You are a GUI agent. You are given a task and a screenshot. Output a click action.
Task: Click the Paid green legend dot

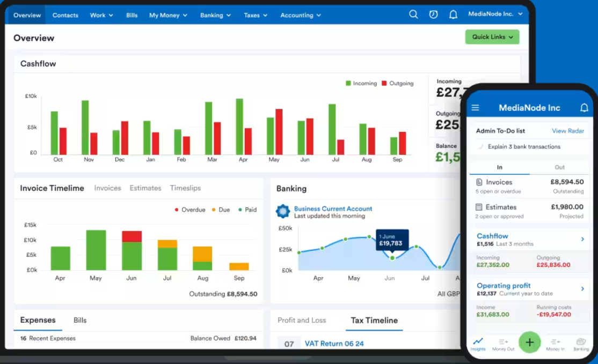click(240, 210)
